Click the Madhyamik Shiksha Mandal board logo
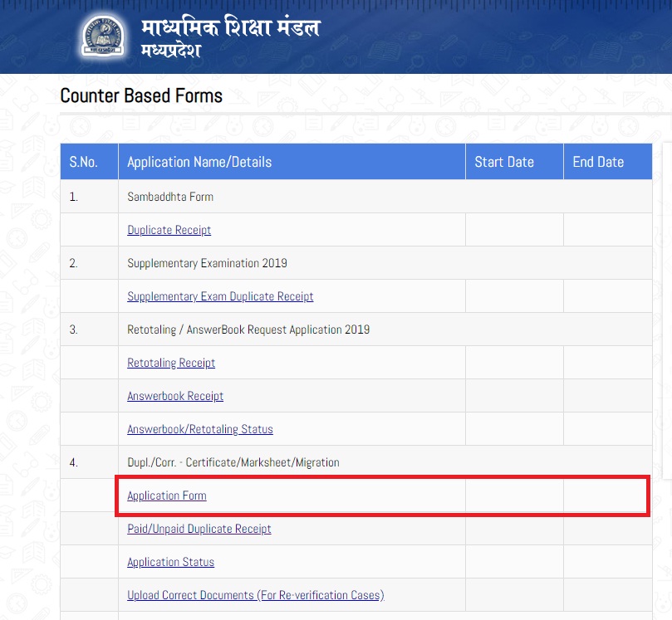672x620 pixels. (100, 36)
